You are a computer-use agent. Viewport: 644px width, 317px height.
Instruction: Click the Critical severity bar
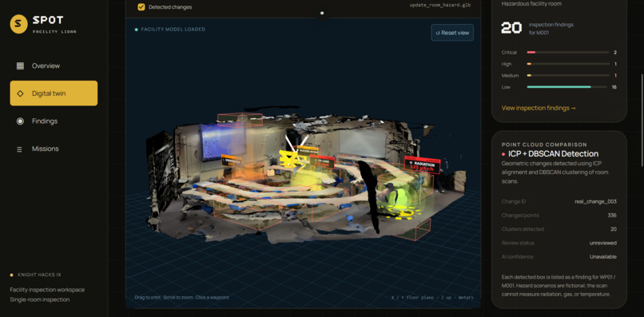(567, 53)
